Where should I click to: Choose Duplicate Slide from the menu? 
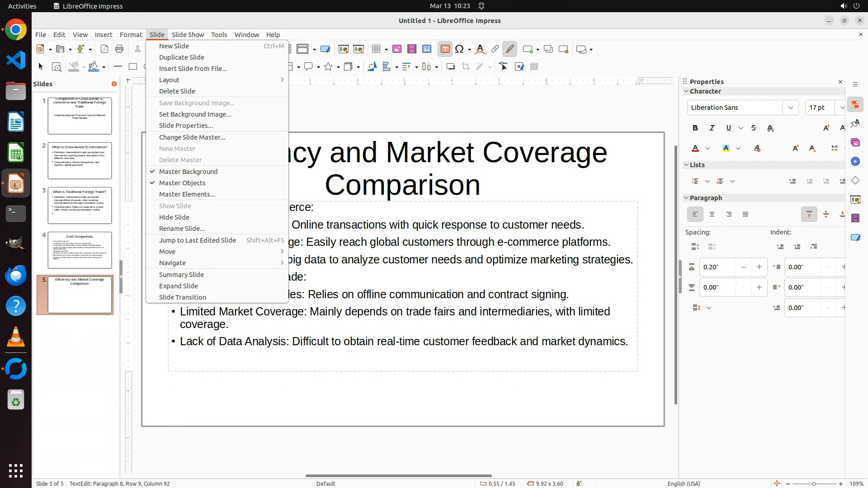[x=182, y=57]
